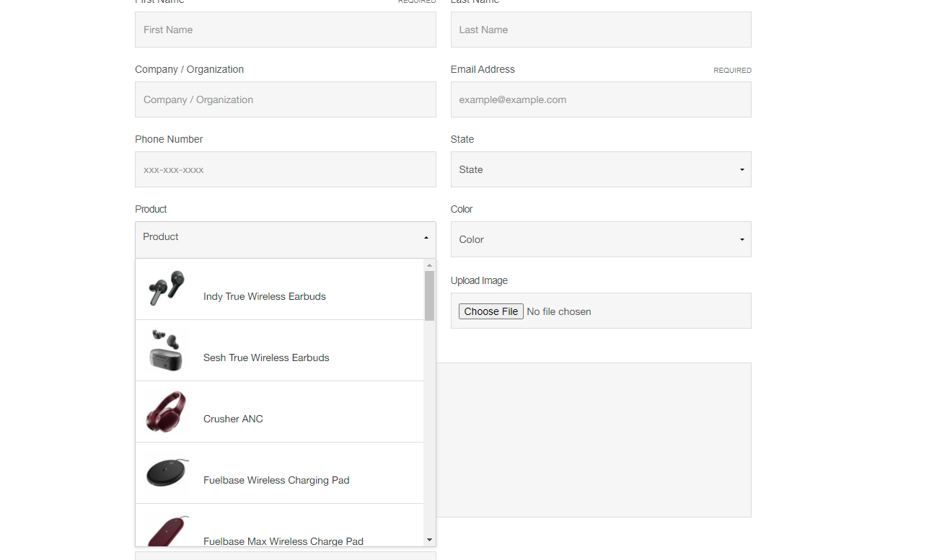Select Indy True Wireless Earbuds option
950x560 pixels.
pyautogui.click(x=279, y=289)
